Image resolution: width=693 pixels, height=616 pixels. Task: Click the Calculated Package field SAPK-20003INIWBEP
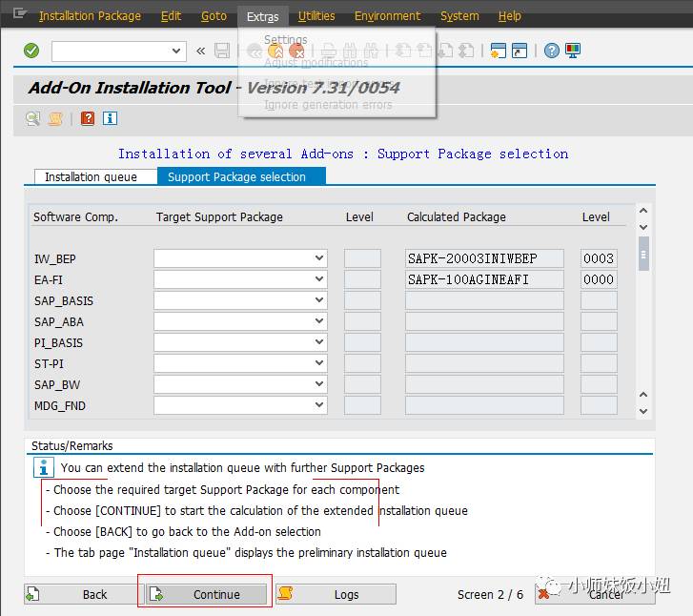click(x=484, y=258)
